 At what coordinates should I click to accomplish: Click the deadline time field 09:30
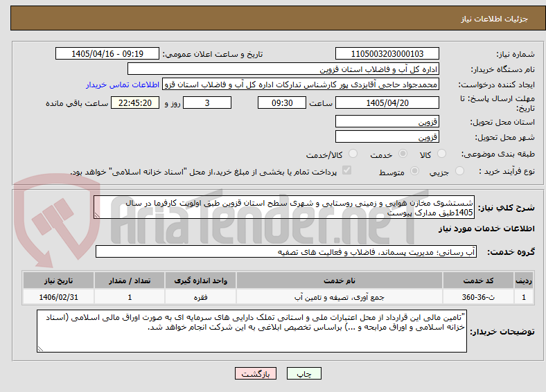[282, 103]
